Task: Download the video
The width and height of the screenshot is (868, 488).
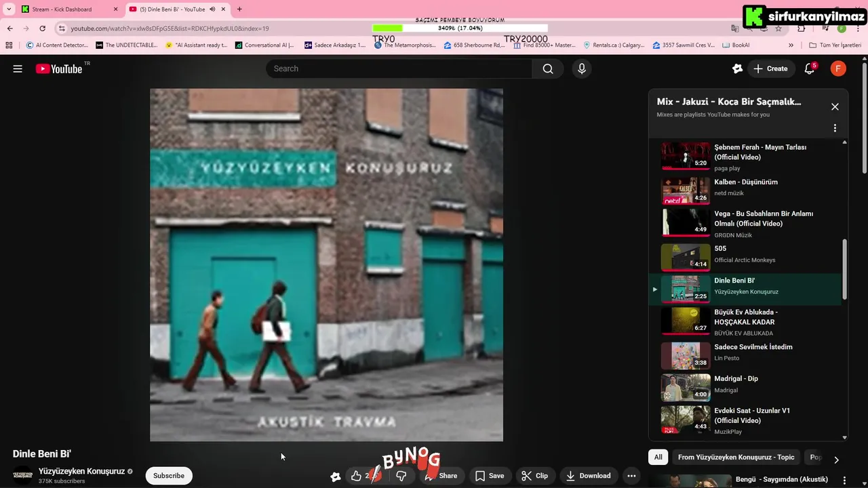Action: pos(589,476)
